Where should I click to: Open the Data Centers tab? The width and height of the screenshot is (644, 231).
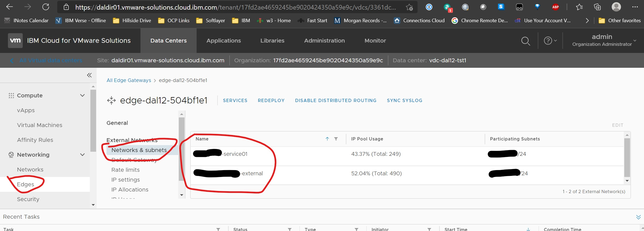168,41
